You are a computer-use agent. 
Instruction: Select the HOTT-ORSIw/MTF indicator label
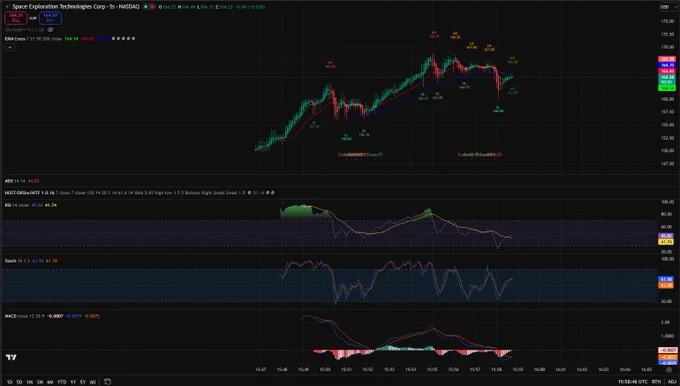pos(29,193)
